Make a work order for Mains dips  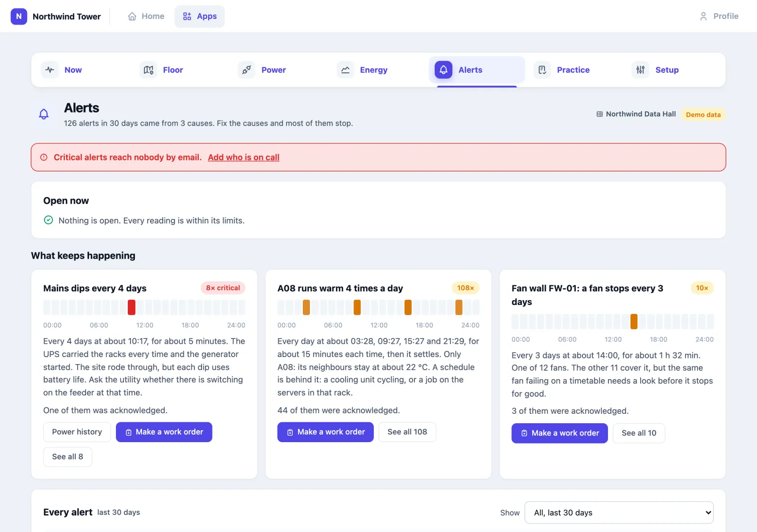164,432
